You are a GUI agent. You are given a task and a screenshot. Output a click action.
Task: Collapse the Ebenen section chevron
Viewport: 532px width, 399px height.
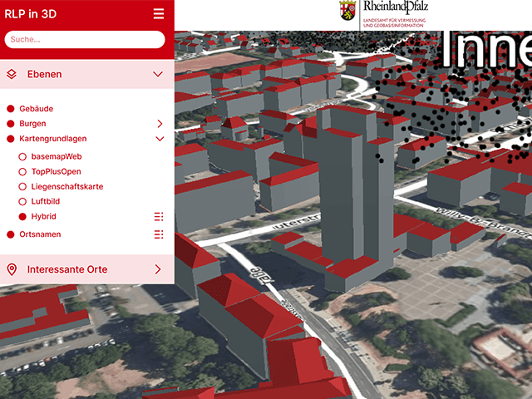(x=158, y=74)
